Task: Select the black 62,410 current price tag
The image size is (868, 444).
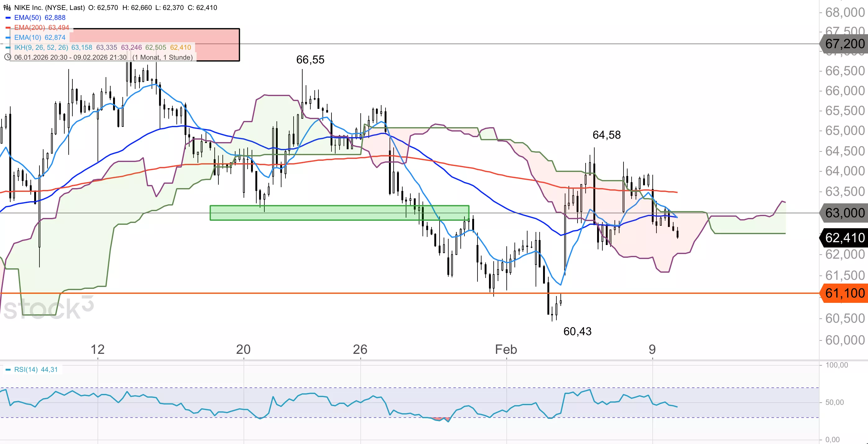Action: [844, 238]
